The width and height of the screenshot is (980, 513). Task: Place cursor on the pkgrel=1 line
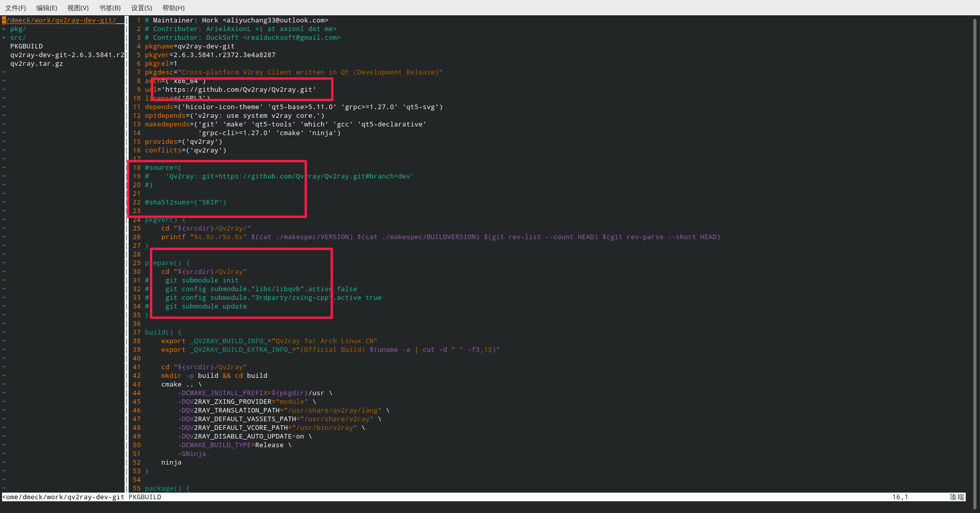coord(161,64)
